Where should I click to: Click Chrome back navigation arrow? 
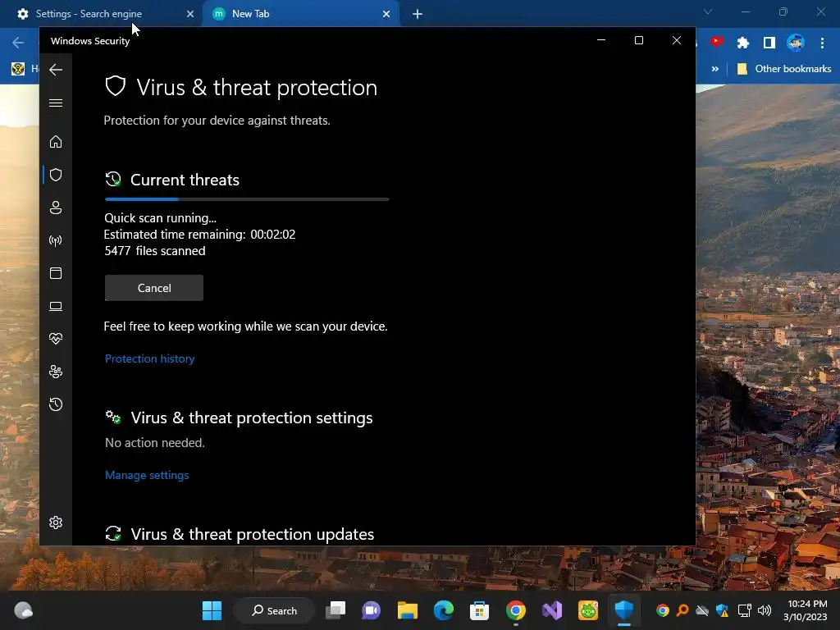(x=18, y=43)
